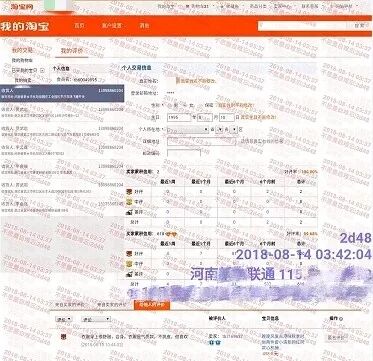This screenshot has width=373, height=361.
Task: Switch to 来自买家的评价 tab
Action: point(70,305)
